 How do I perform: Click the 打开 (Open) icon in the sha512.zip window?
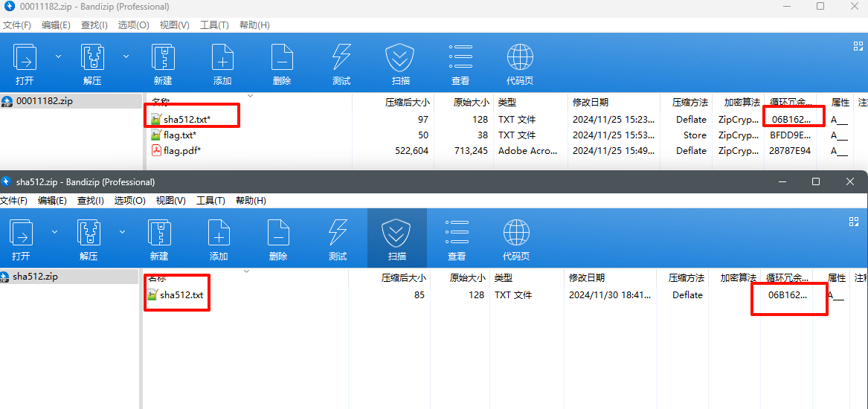(21, 234)
